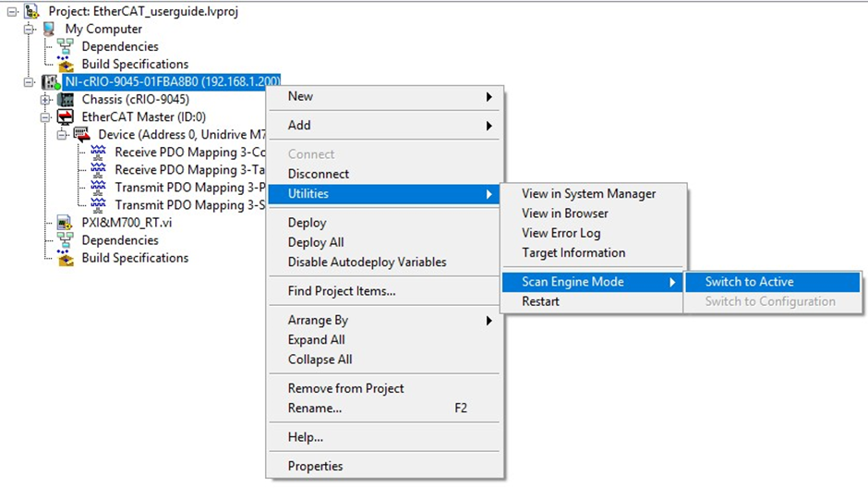Click the Chassis (cRIO-9045) icon
Screen dimensions: 868x488
[66, 100]
